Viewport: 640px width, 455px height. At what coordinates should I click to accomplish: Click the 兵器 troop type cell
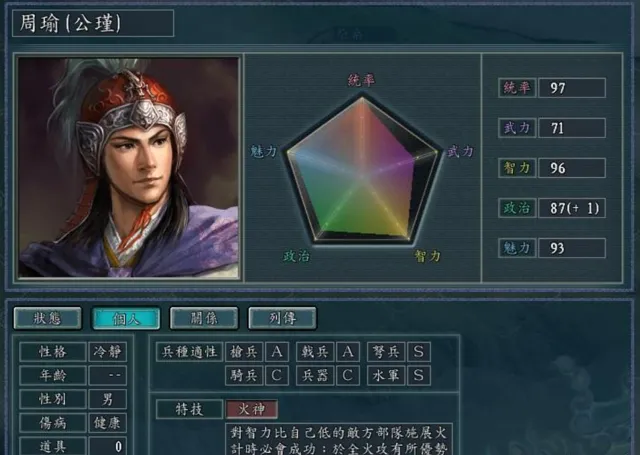click(315, 375)
